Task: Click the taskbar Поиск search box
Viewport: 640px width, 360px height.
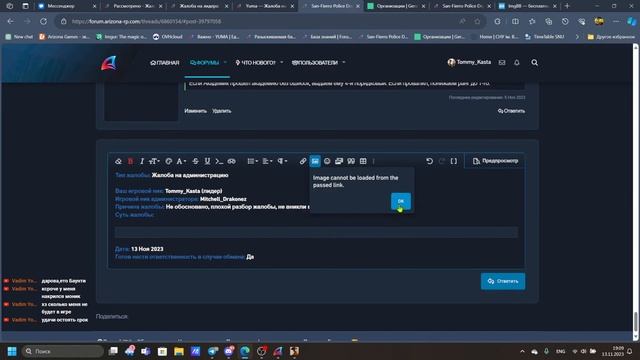Action: (x=63, y=351)
